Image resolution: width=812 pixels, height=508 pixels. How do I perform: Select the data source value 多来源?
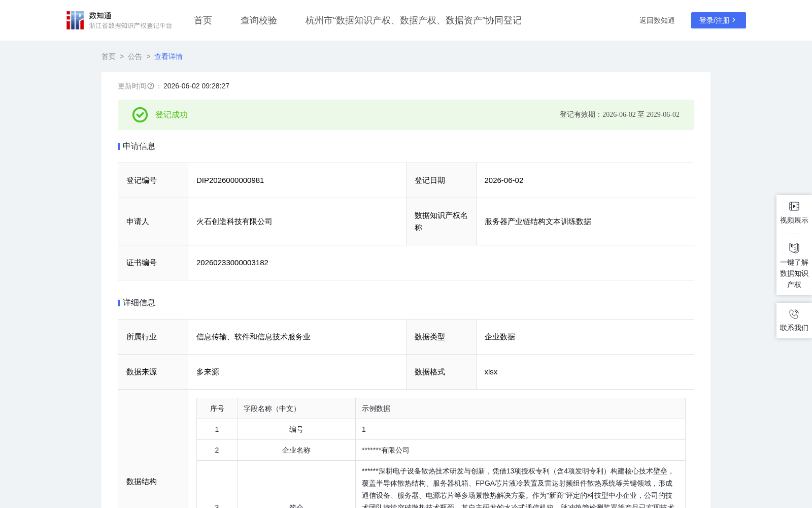(208, 372)
